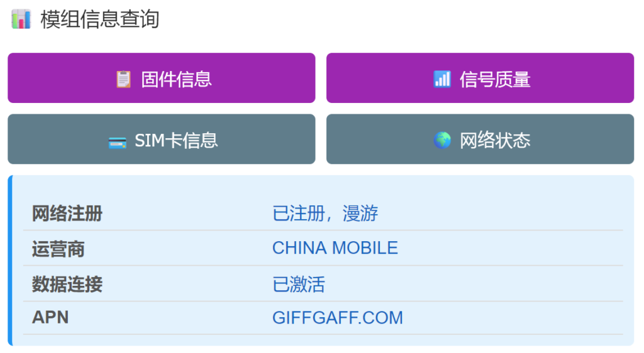
Task: Click the SIM card icon
Action: point(118,141)
